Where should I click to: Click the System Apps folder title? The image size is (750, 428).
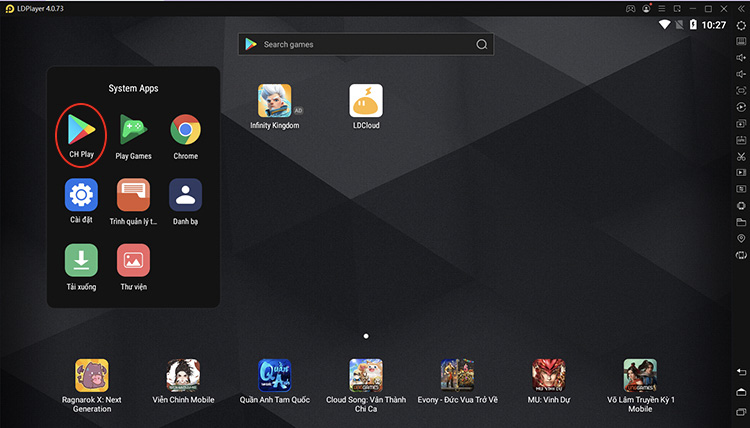133,88
